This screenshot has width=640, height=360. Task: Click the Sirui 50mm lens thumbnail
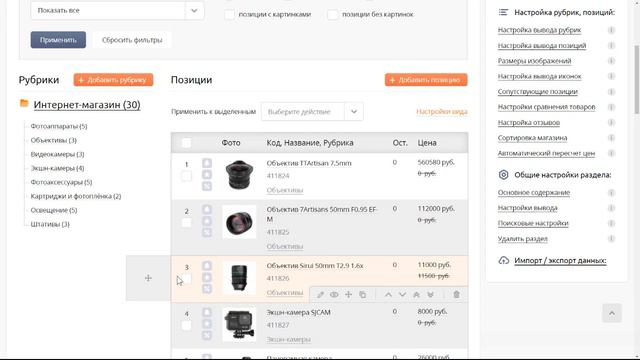(239, 278)
